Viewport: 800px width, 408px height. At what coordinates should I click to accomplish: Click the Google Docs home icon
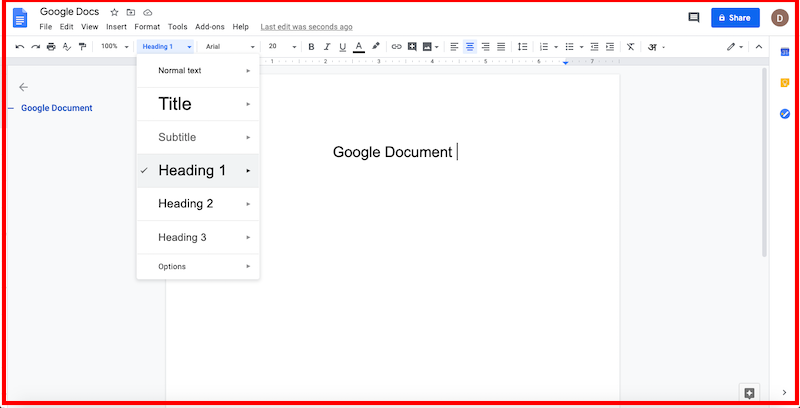coord(20,18)
